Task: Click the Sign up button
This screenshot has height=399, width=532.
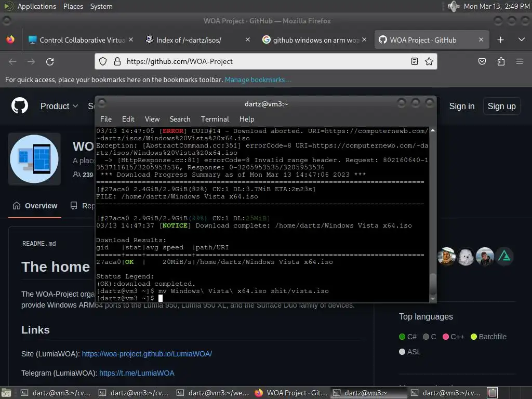Action: pyautogui.click(x=501, y=106)
